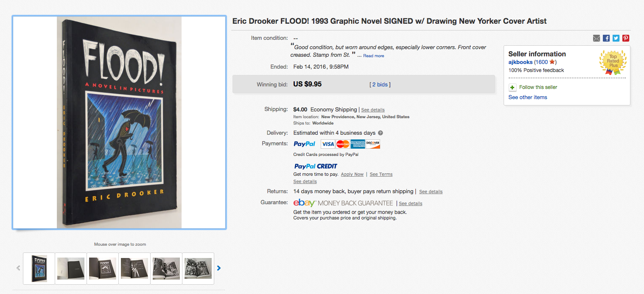Share listing via email icon
This screenshot has height=294, width=644.
pos(596,38)
